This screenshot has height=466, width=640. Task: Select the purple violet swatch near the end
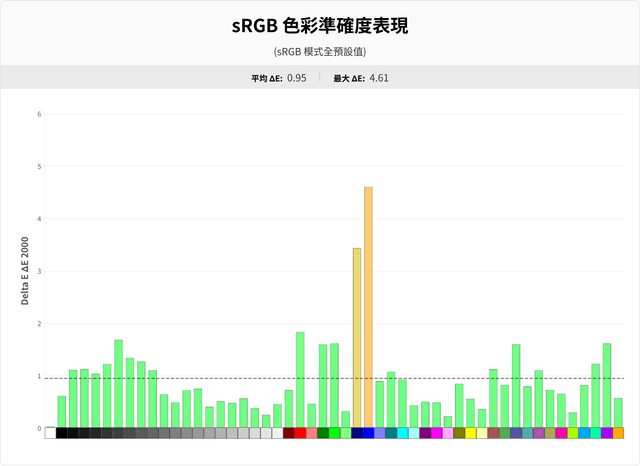[x=607, y=433]
